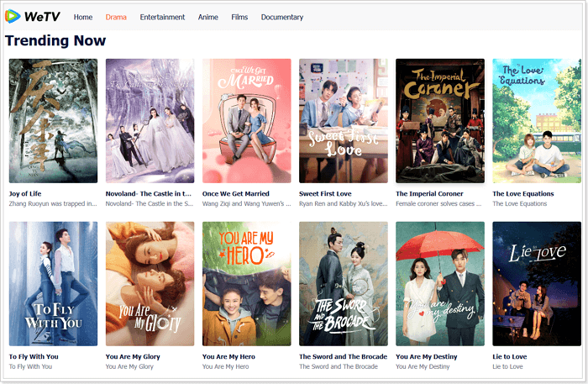
Task: Switch to the Films tab
Action: (239, 17)
